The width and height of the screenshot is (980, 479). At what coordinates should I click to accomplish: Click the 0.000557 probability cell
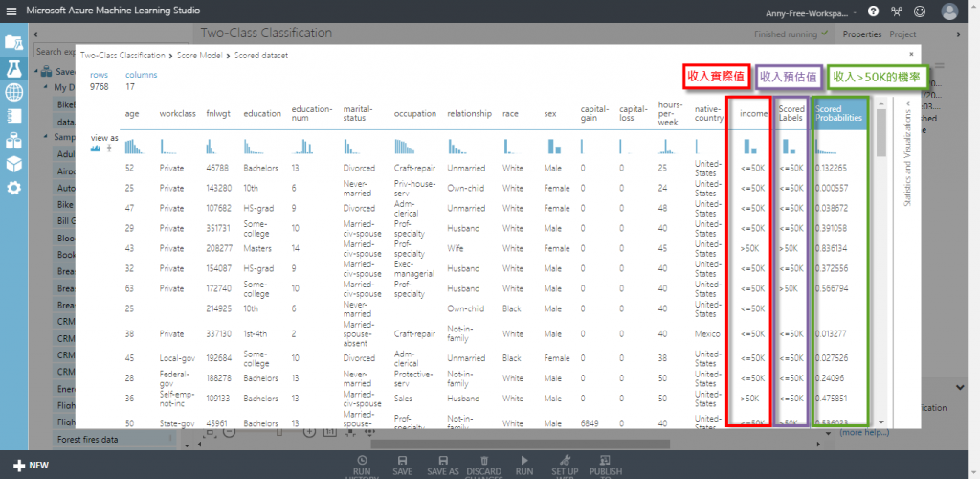pyautogui.click(x=832, y=188)
